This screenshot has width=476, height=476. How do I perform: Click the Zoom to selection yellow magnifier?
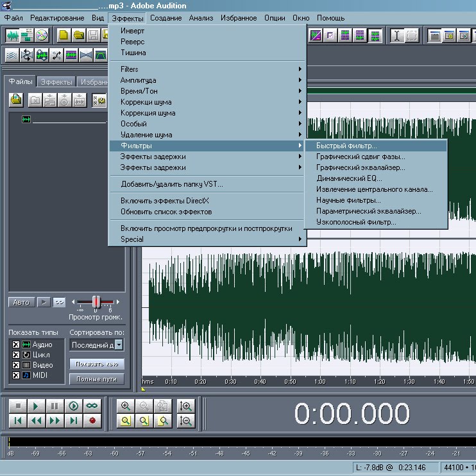(126, 421)
